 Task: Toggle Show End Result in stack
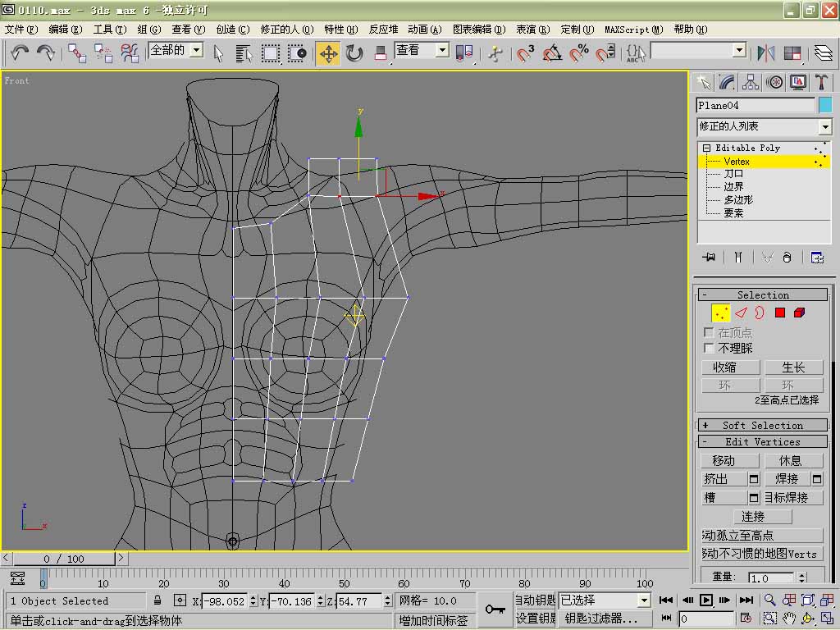tap(738, 258)
